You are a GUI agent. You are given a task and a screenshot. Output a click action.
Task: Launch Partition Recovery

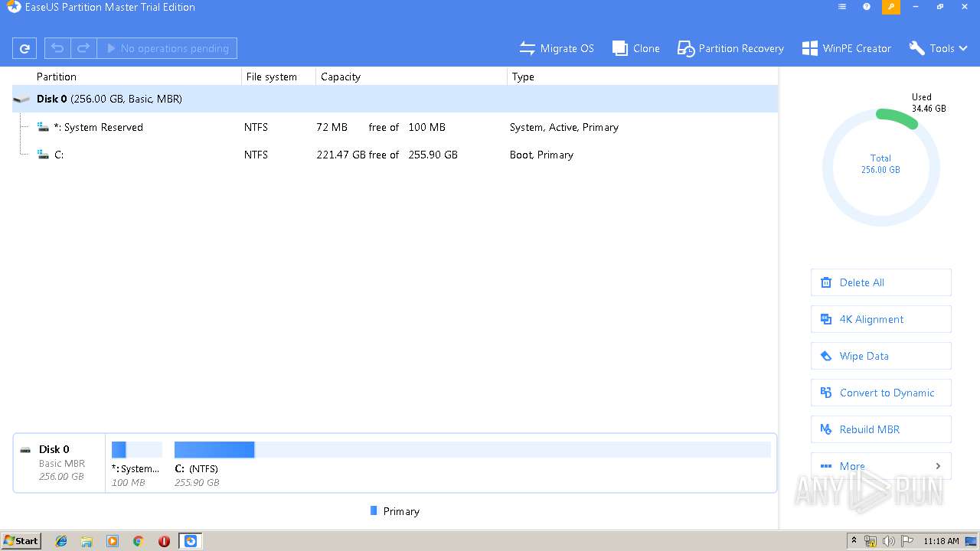tap(730, 48)
